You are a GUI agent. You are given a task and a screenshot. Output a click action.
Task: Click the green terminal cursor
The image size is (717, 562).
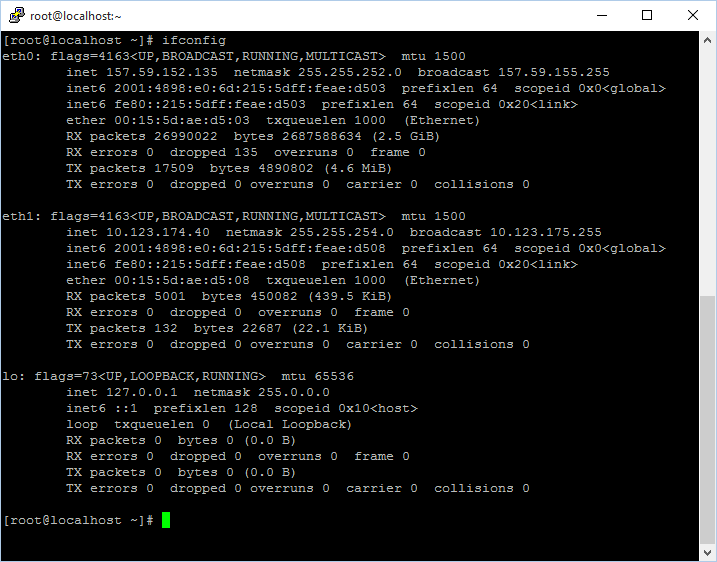166,520
